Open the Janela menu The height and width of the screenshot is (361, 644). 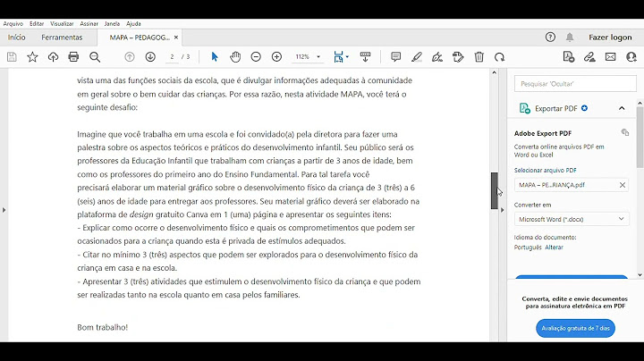click(112, 24)
